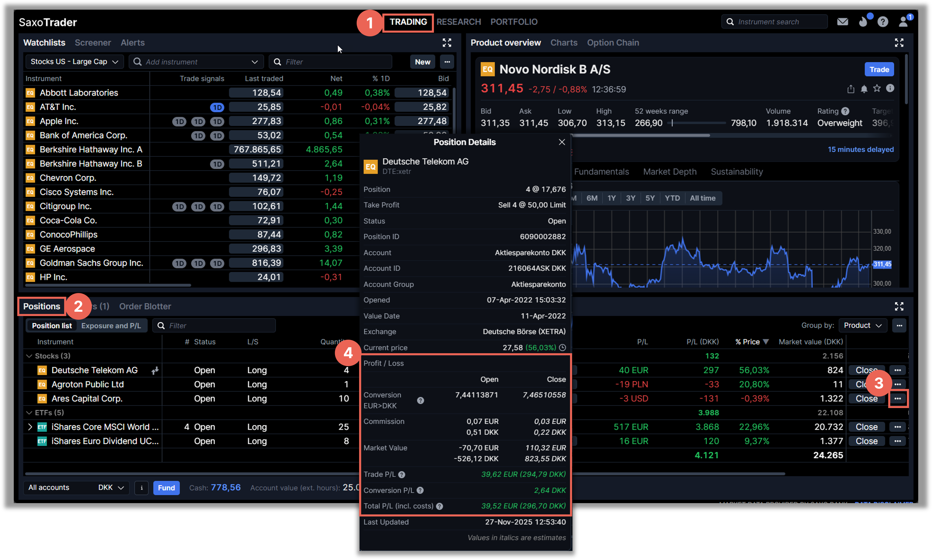Image resolution: width=932 pixels, height=560 pixels.
Task: Select the 1Y chart timeframe
Action: pos(611,198)
